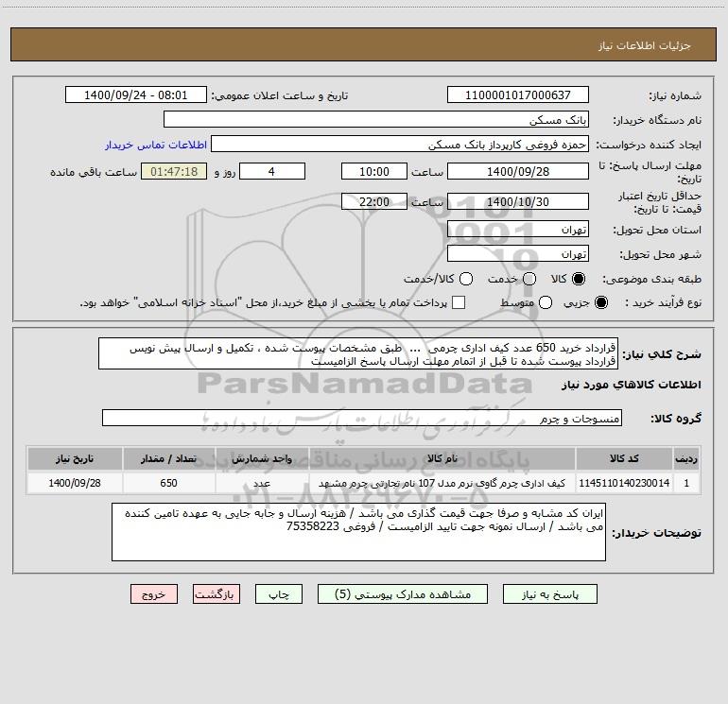
Task: Click the unit cell عدد
Action: point(262,483)
